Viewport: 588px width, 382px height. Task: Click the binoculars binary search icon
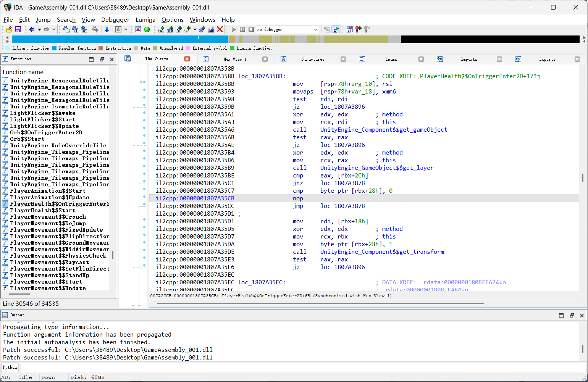[84, 29]
